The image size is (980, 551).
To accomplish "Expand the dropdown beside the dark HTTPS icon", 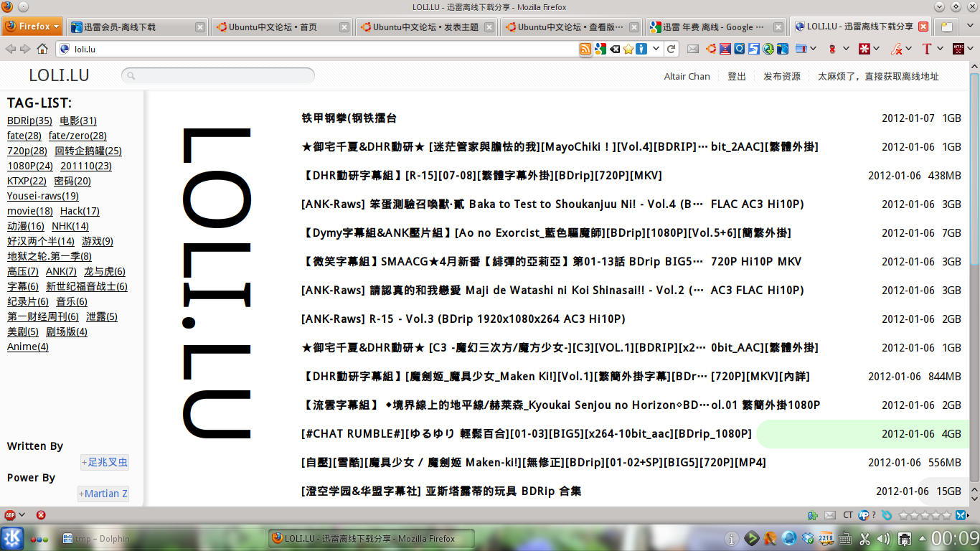I will [x=971, y=49].
